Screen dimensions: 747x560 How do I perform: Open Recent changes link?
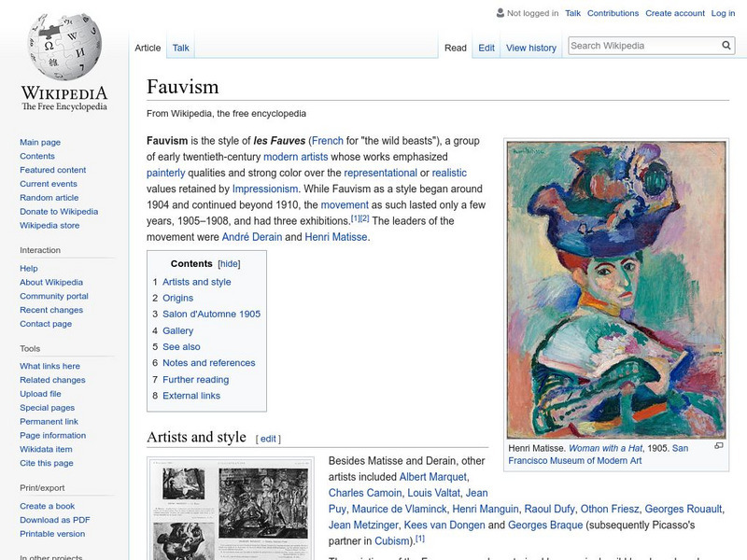pyautogui.click(x=51, y=310)
